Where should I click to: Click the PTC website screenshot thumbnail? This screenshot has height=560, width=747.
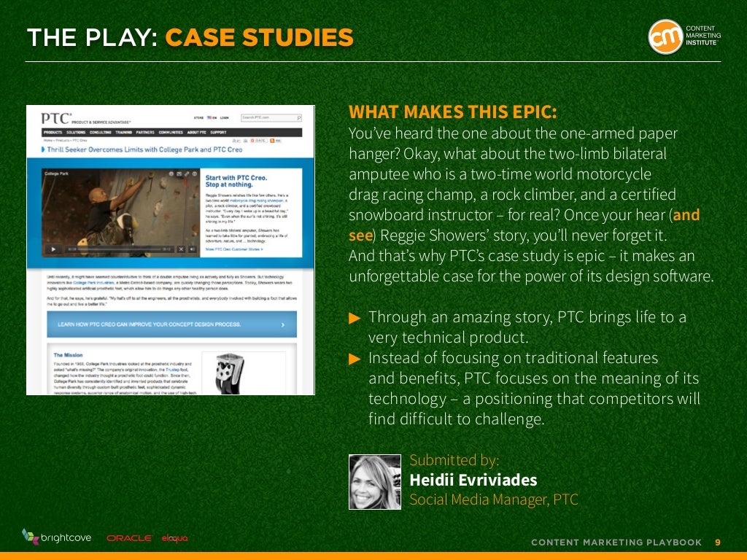[171, 250]
